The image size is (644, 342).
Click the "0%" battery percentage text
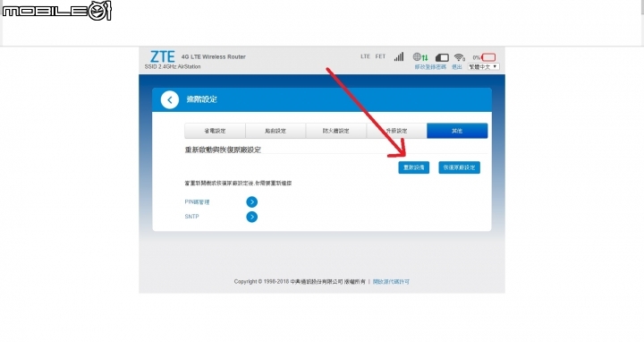tap(477, 57)
